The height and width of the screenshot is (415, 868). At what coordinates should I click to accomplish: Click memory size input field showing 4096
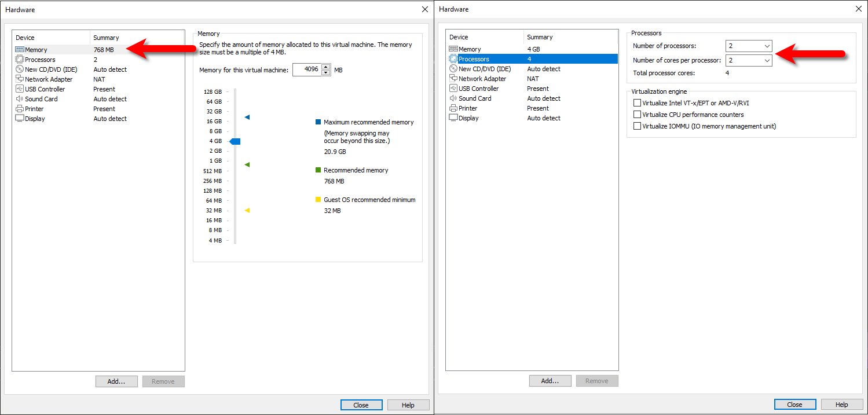307,70
